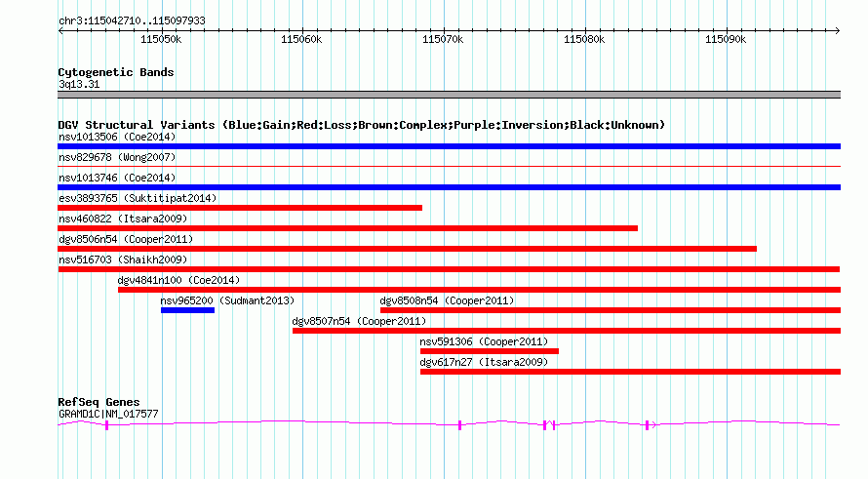Click the 3q13.31 cytogenetic band bar
The height and width of the screenshot is (479, 868).
449,95
